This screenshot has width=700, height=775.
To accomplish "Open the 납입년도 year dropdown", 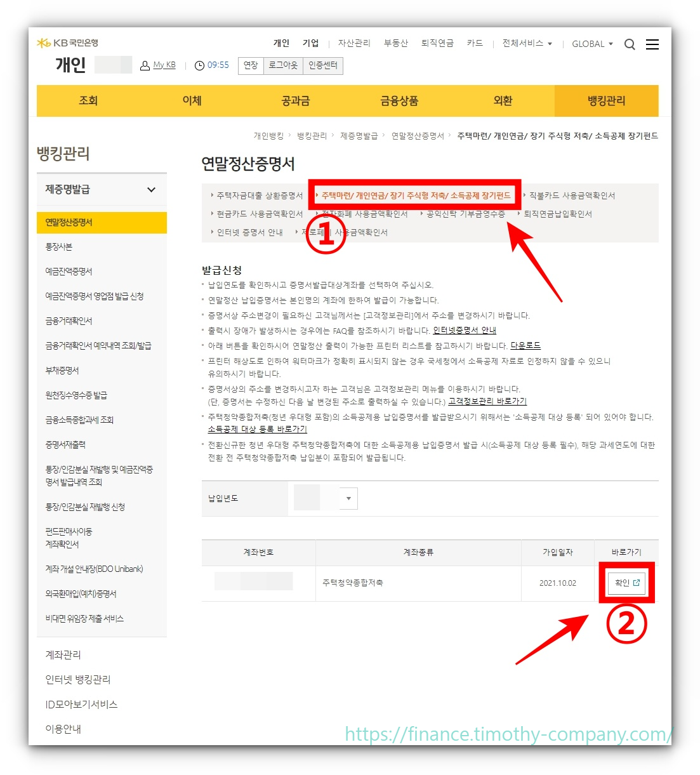I will tap(348, 498).
